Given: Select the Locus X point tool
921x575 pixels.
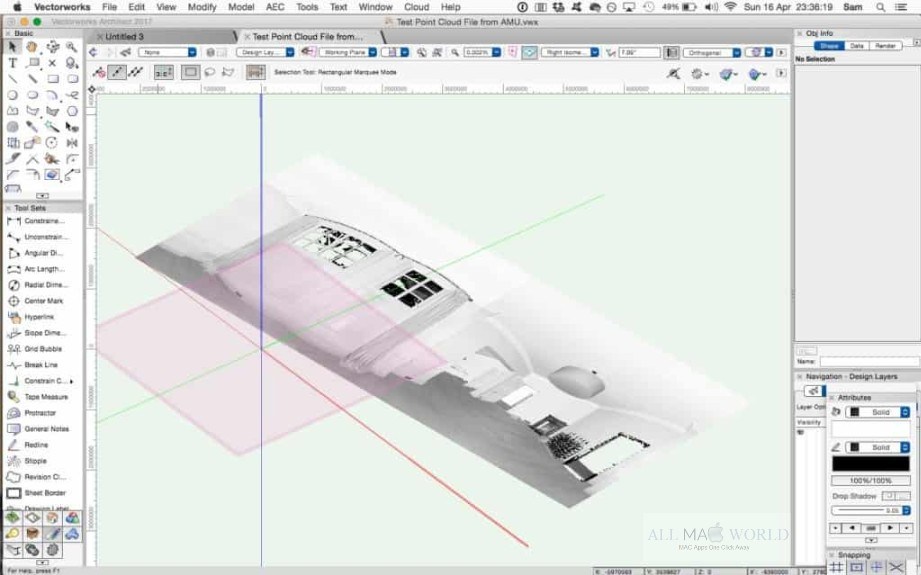Looking at the screenshot, I should coord(52,62).
